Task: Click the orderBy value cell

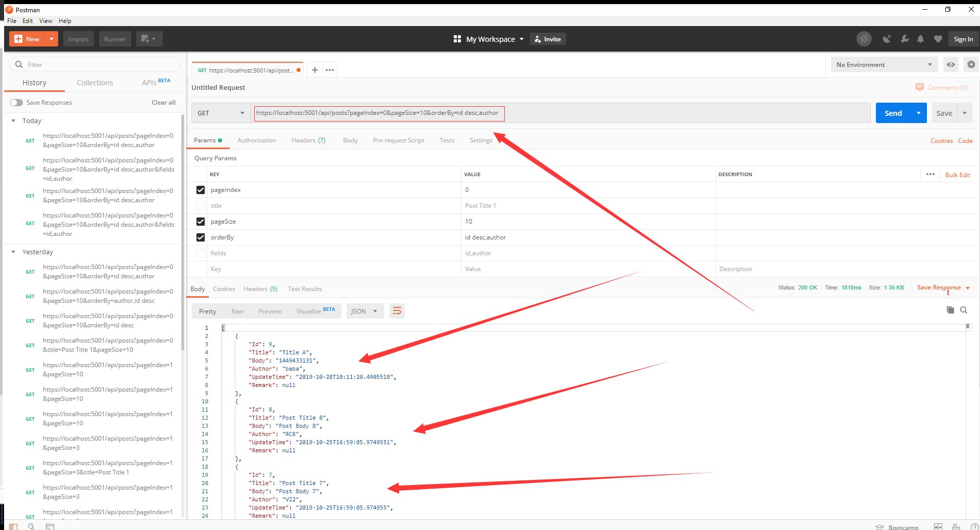Action: click(x=588, y=237)
